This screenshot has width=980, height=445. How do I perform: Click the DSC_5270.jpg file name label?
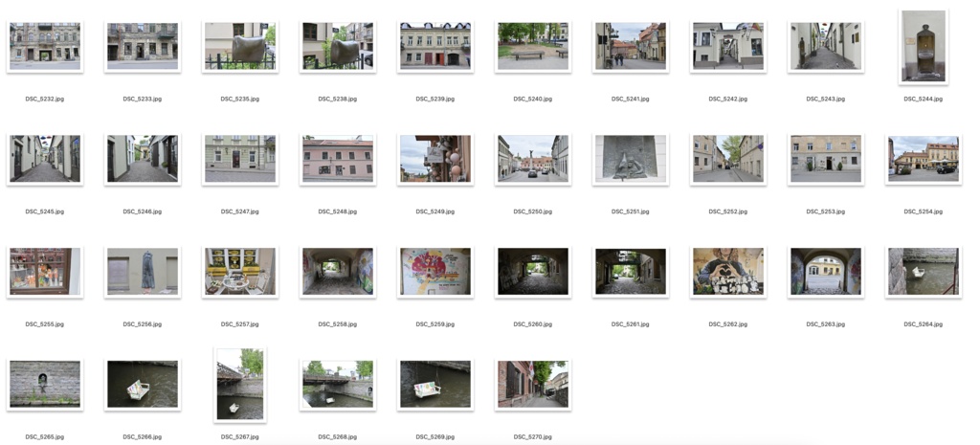click(532, 437)
